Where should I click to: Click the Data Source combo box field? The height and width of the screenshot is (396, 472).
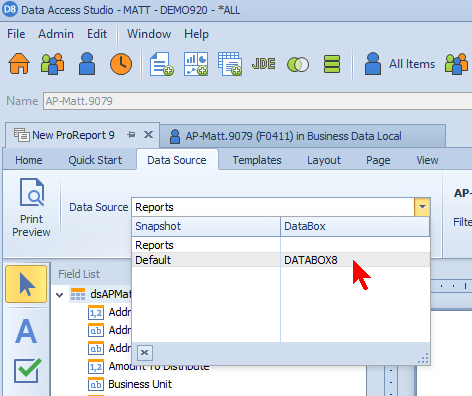273,207
